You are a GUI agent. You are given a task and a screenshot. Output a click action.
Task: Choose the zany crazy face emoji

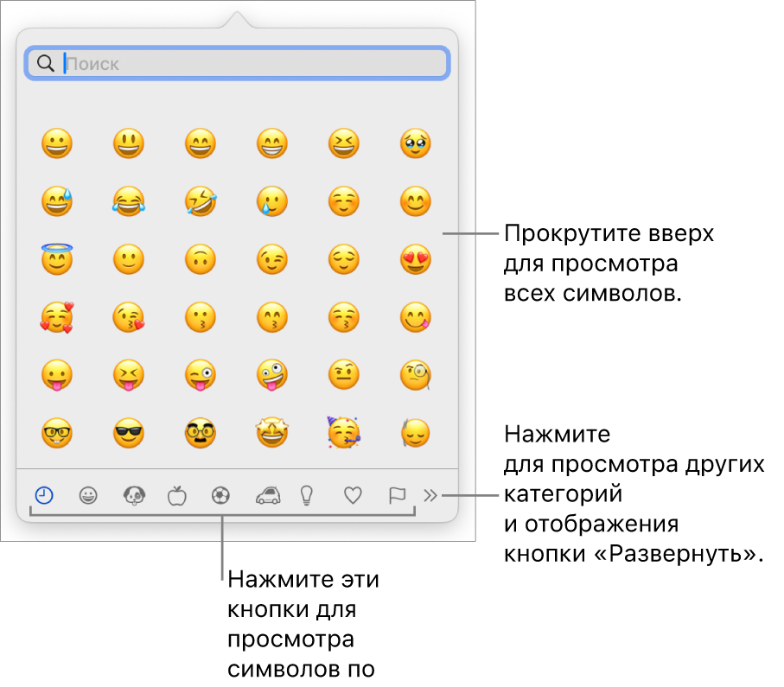click(x=272, y=375)
